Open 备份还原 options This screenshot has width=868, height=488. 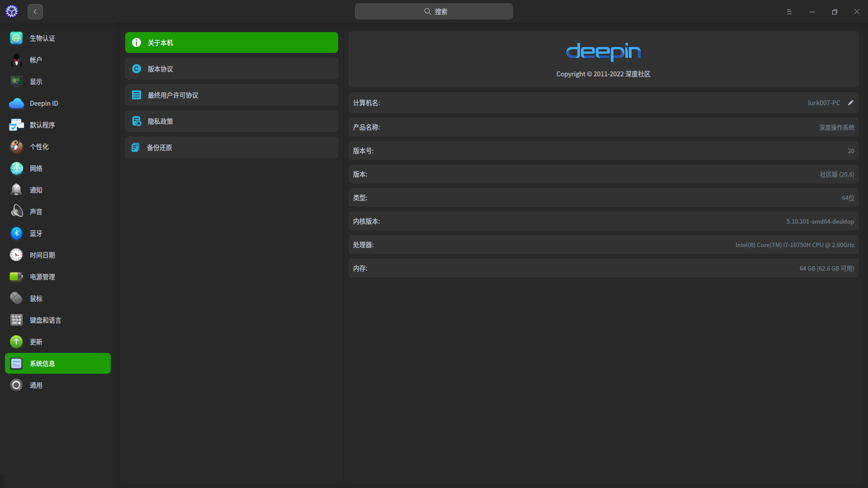point(231,147)
